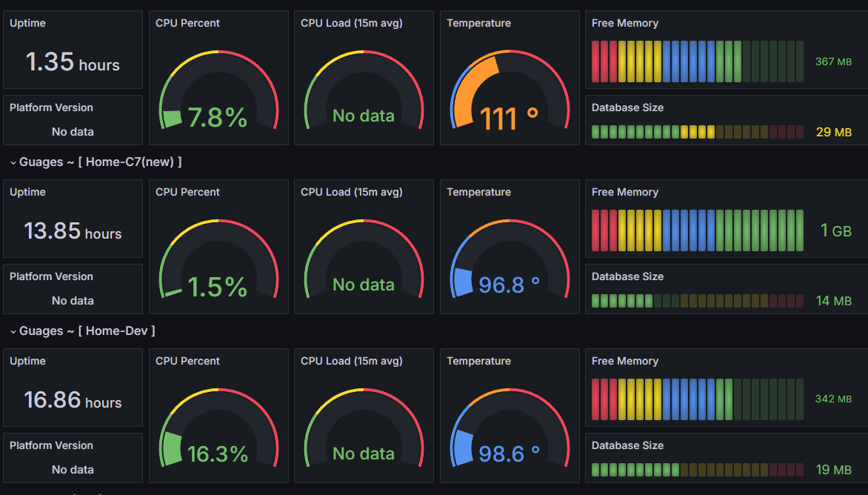Click the 29 MB Database Size bar
The image size is (868, 495).
tap(698, 132)
